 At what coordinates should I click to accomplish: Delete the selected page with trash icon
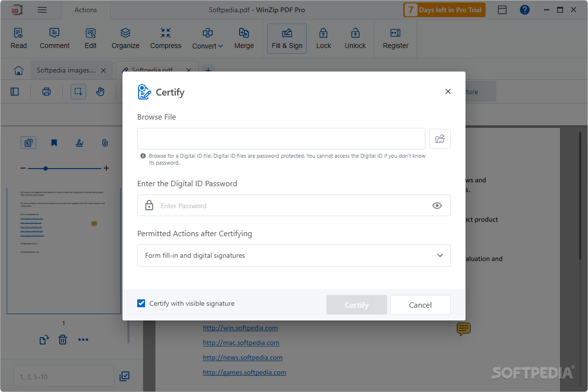63,340
